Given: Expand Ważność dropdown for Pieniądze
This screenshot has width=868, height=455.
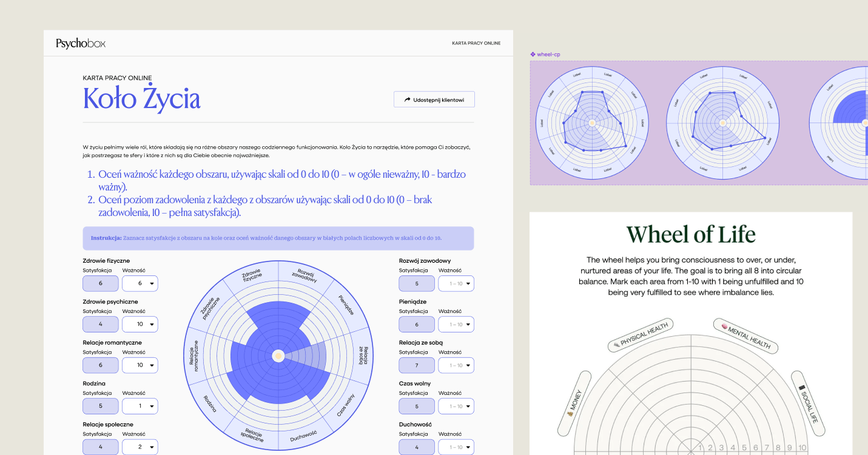Looking at the screenshot, I should [x=456, y=324].
